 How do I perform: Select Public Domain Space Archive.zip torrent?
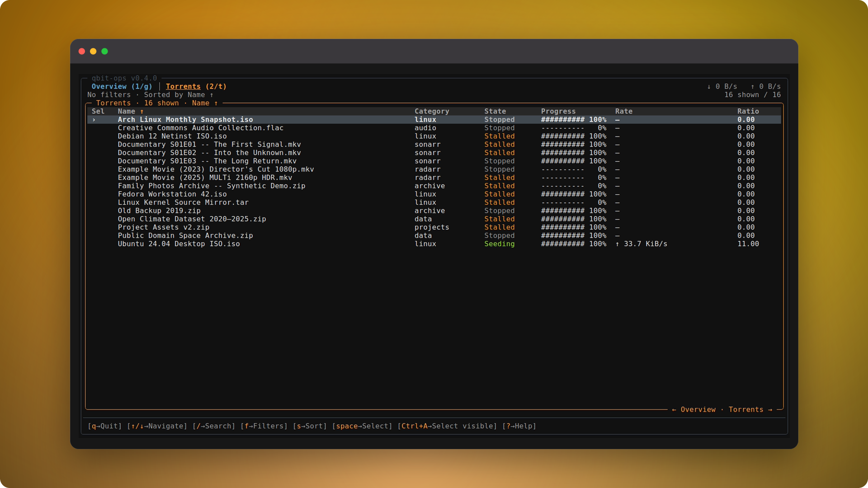click(x=434, y=235)
